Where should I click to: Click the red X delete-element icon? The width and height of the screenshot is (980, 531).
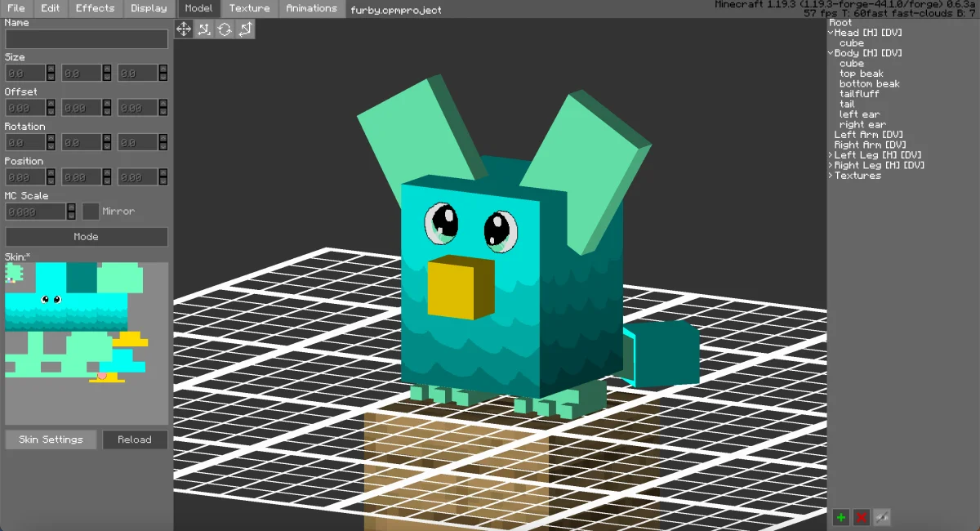[861, 517]
